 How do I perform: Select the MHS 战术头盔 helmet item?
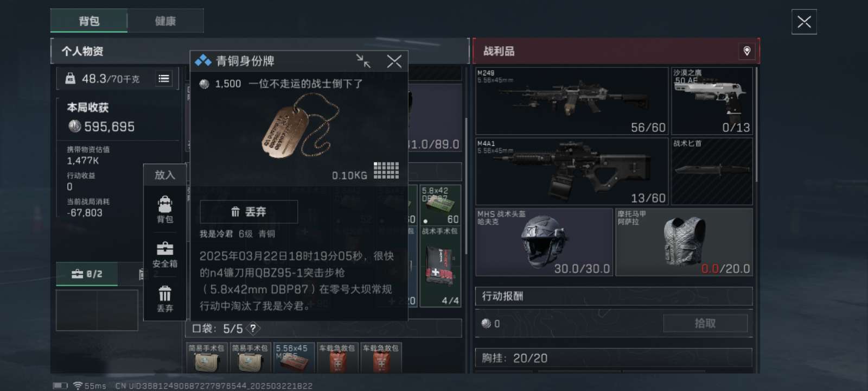pyautogui.click(x=544, y=242)
